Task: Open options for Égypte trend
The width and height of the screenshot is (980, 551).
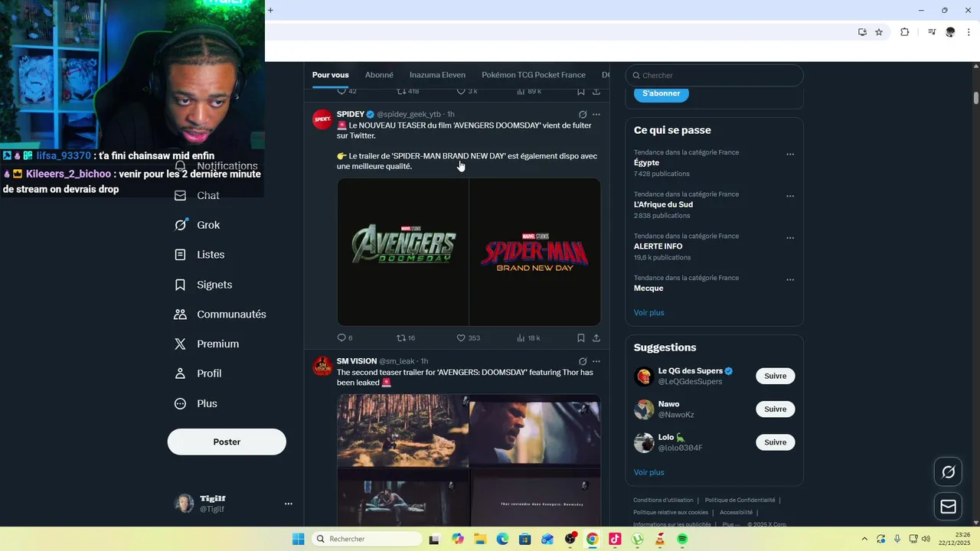Action: pyautogui.click(x=790, y=154)
